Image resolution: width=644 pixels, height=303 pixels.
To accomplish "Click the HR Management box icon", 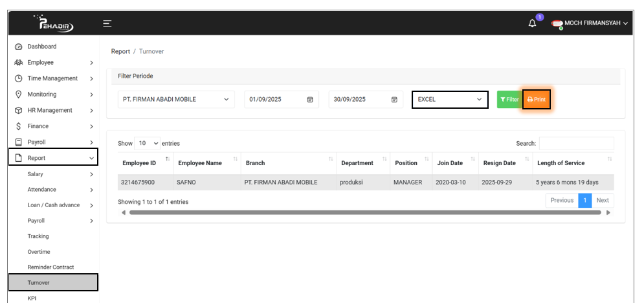I will tap(18, 111).
